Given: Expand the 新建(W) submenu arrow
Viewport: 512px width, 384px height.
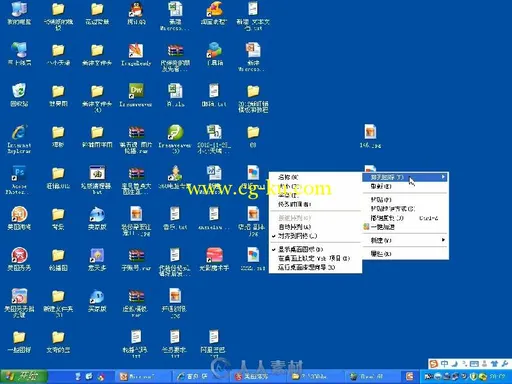Looking at the screenshot, I should 443,240.
